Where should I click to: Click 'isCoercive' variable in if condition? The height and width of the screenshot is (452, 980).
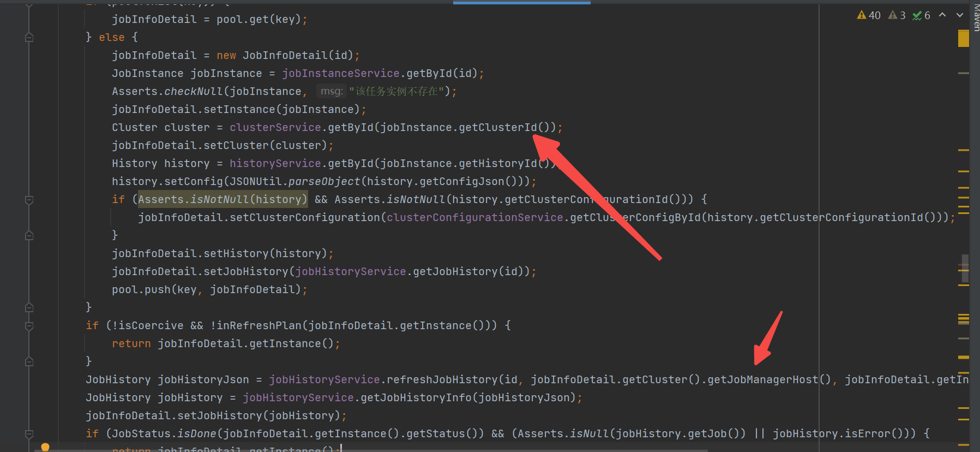point(151,325)
